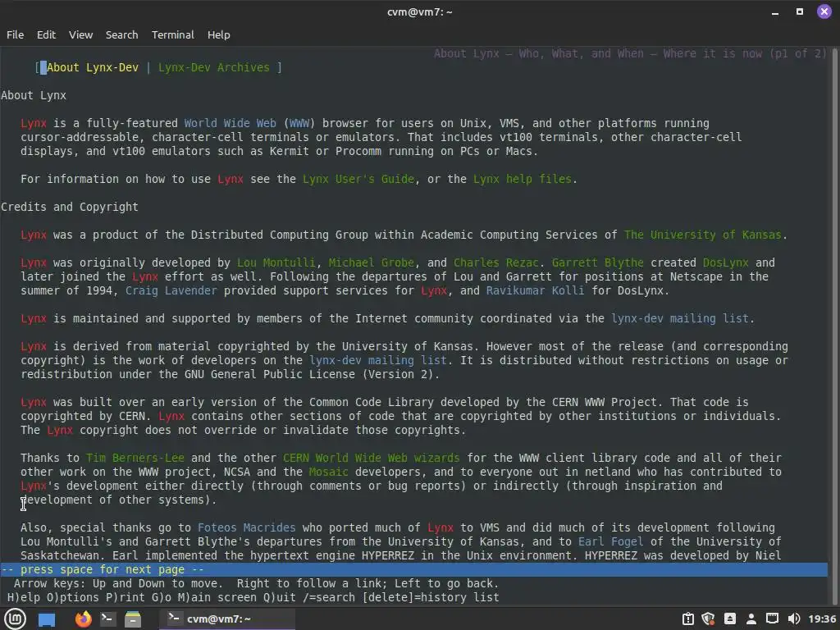Screen dimensions: 840x630
Task: Click the Ravikumar Kolli link
Action: (x=535, y=290)
